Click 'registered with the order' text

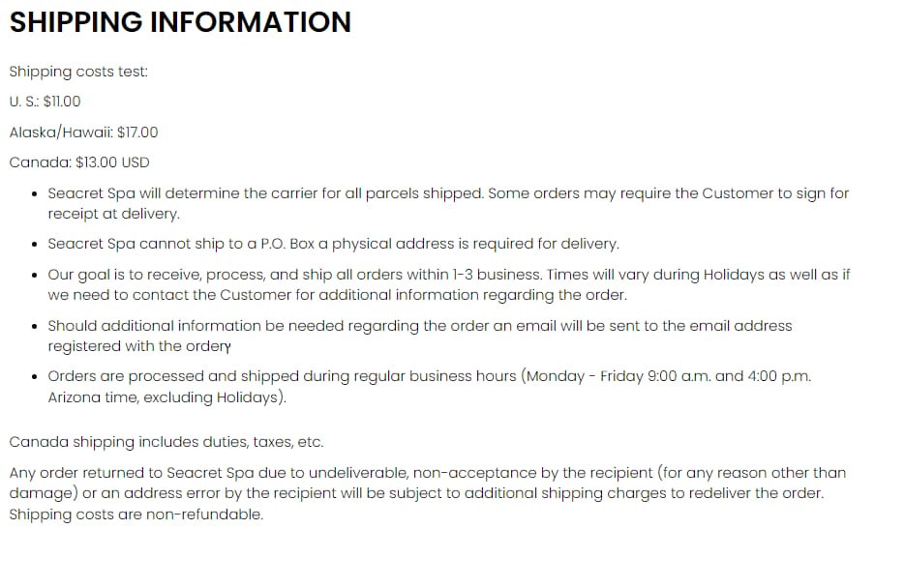(x=138, y=346)
